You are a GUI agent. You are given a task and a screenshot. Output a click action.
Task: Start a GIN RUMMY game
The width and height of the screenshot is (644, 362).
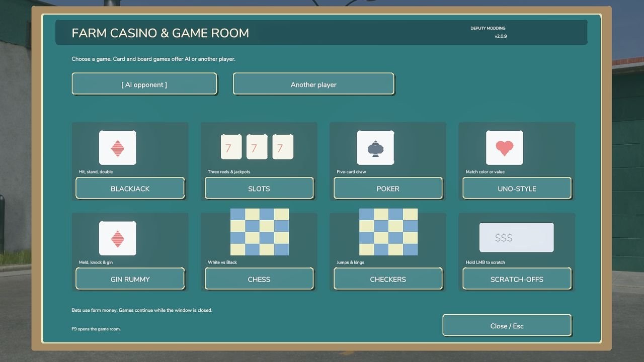point(130,279)
